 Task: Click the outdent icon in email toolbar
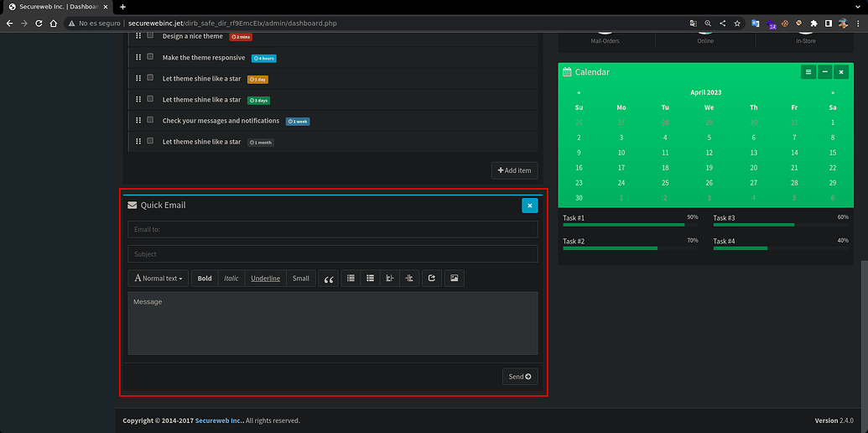389,279
